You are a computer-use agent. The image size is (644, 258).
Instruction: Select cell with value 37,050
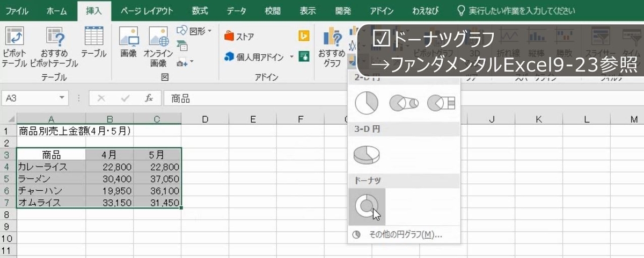coord(157,178)
